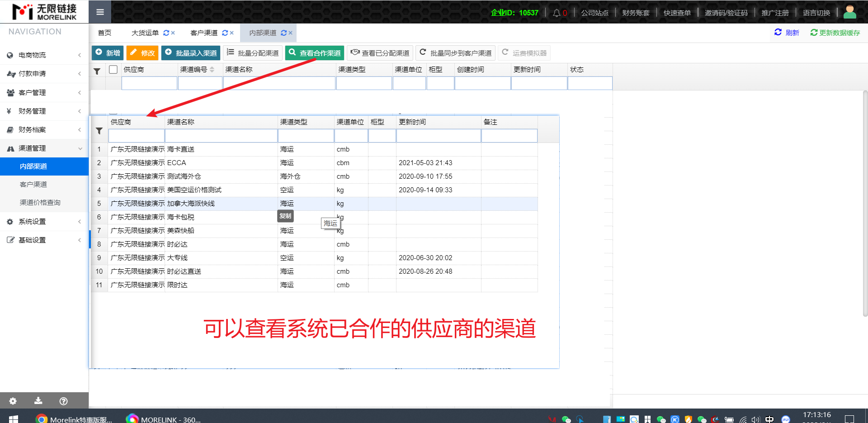Image resolution: width=868 pixels, height=423 pixels.
Task: Open the notification bell icon
Action: 557,13
